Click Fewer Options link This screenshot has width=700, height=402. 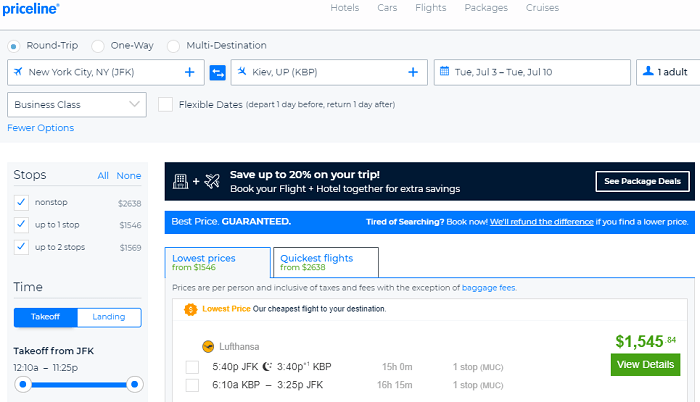[41, 128]
